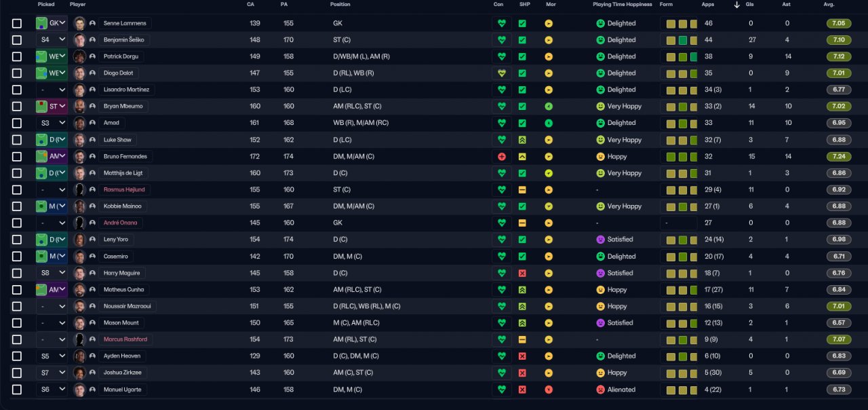Click Senne Lammens' green heart condition icon
The height and width of the screenshot is (410, 868).
tap(502, 23)
